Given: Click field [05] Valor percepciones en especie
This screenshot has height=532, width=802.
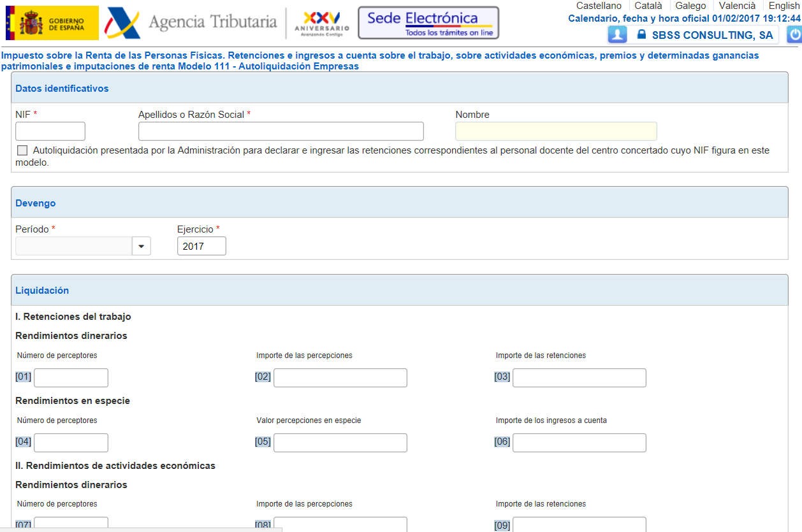Looking at the screenshot, I should click(x=340, y=443).
